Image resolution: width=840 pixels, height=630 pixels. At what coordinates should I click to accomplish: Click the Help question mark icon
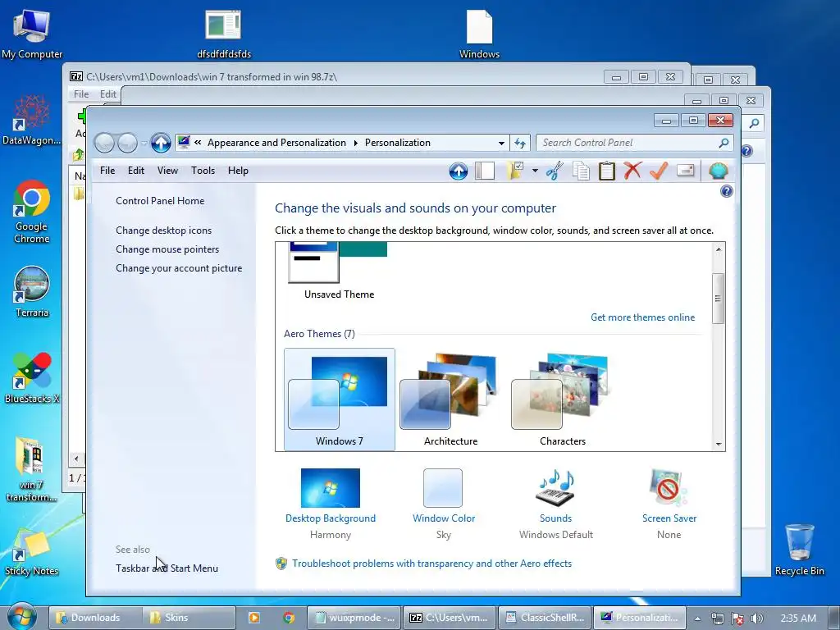pyautogui.click(x=727, y=191)
